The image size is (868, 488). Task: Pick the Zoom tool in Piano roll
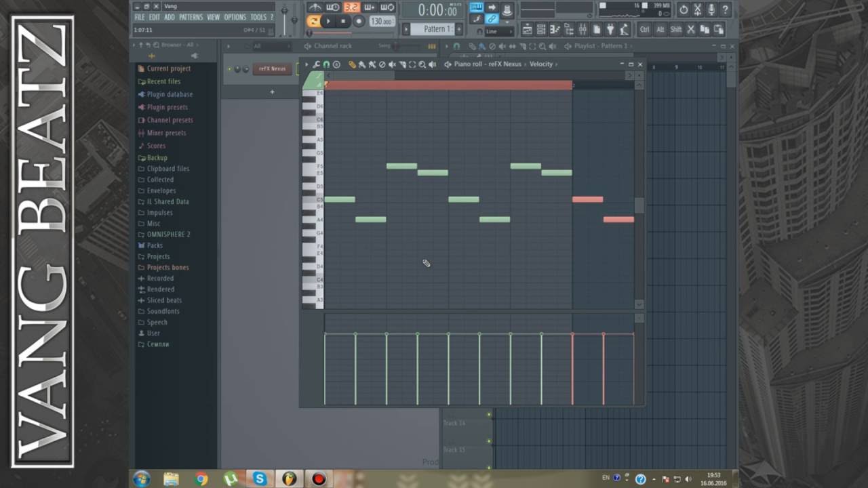point(422,64)
